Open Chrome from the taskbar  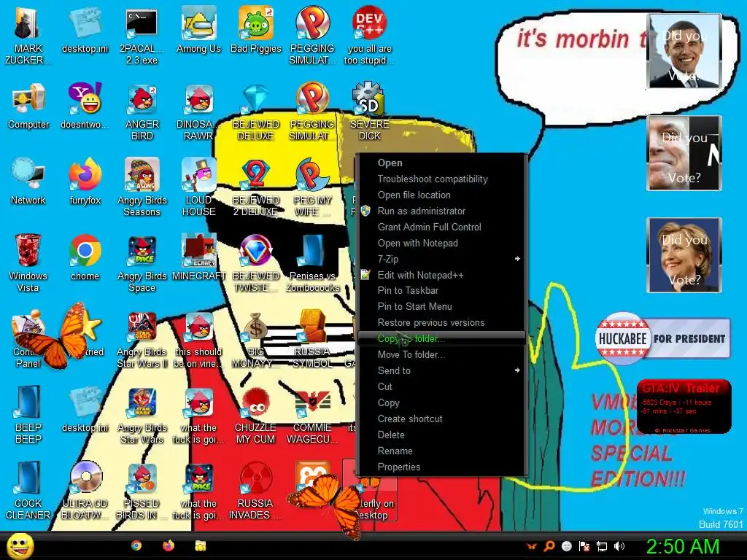[x=136, y=545]
